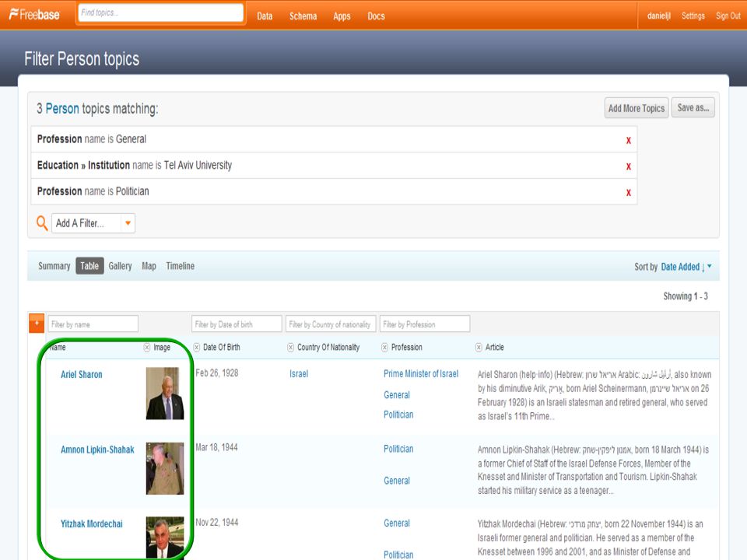Remove the Profession column
The image size is (747, 560).
(384, 348)
